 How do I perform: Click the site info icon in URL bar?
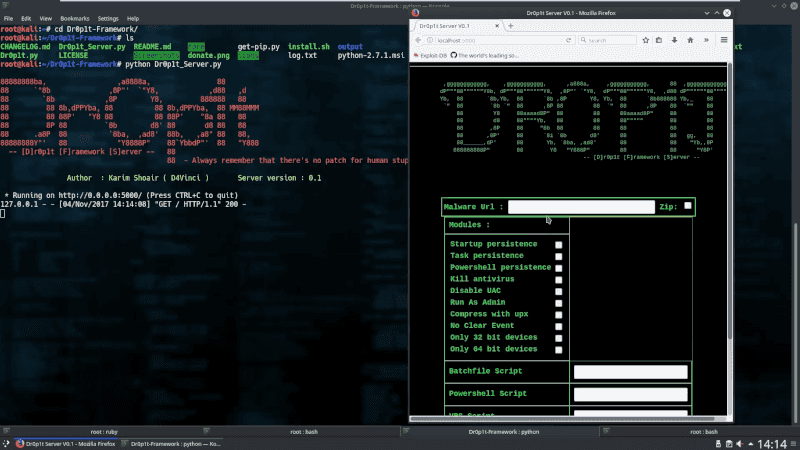[x=430, y=40]
